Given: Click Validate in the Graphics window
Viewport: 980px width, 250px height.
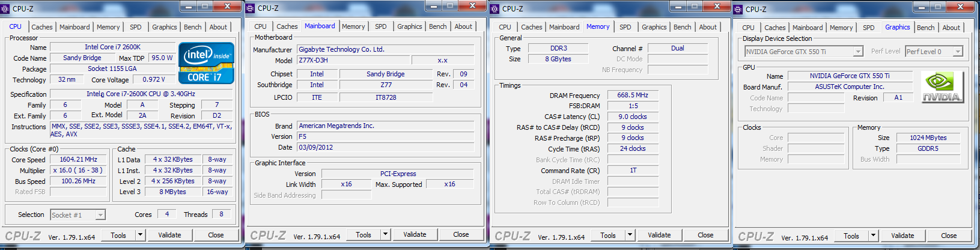Looking at the screenshot, I should pyautogui.click(x=902, y=236).
